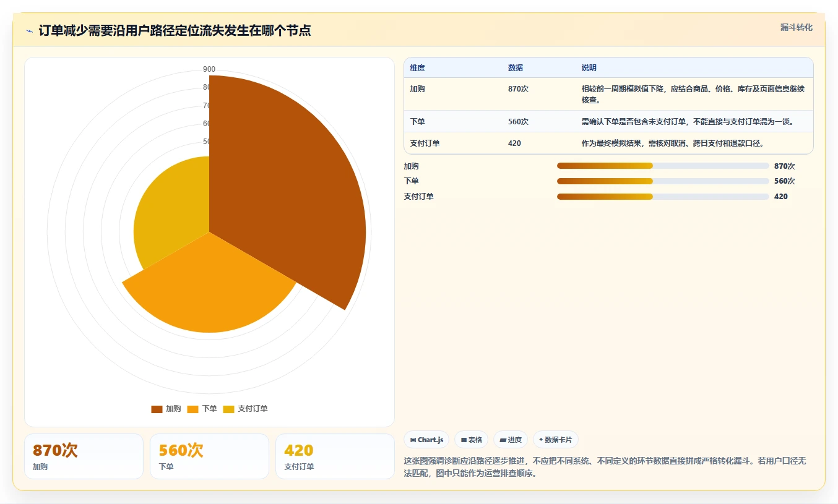Click the 说明 column header
Screen dimensions: 838x504
[x=589, y=68]
